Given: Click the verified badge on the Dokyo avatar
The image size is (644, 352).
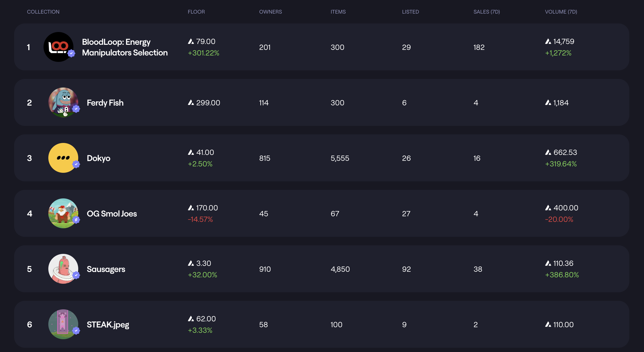Looking at the screenshot, I should coord(76,164).
